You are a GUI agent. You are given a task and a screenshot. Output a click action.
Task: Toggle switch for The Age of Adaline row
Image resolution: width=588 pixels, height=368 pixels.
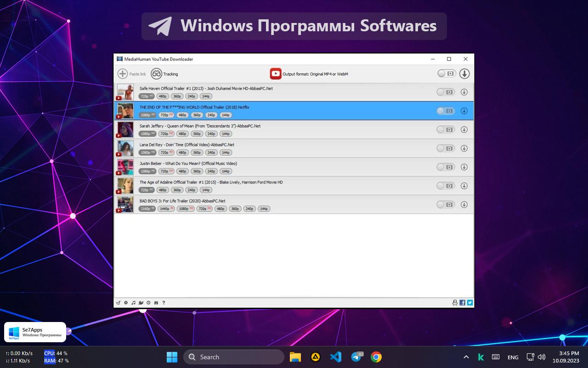pos(446,186)
